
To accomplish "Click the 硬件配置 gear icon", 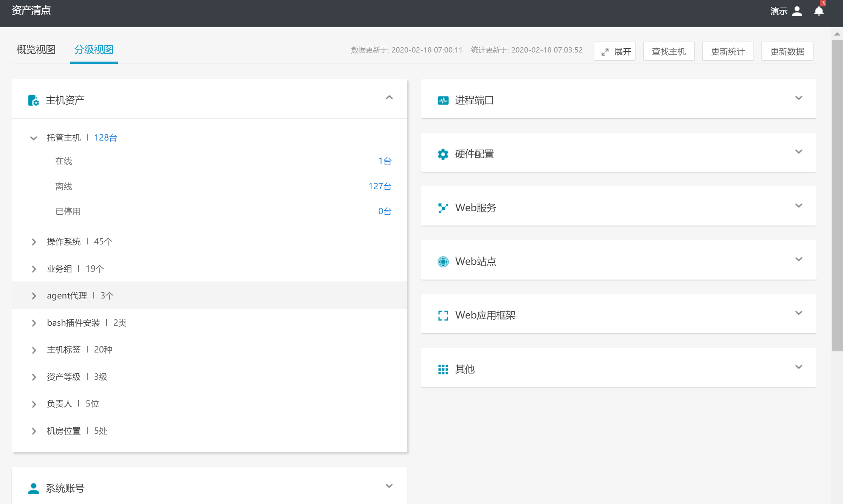I will coord(443,154).
